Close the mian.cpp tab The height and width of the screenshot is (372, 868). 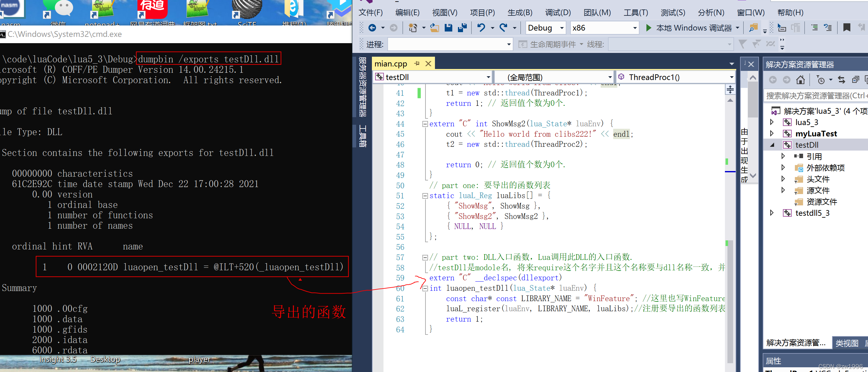pos(428,63)
